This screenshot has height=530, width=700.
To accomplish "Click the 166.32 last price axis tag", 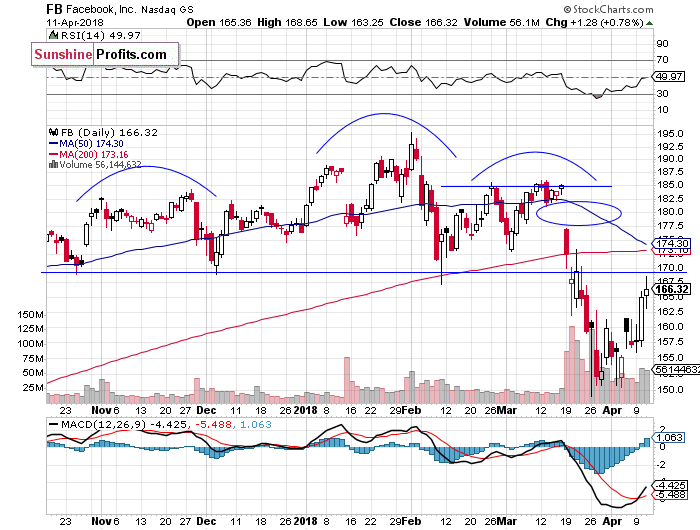I will click(671, 289).
